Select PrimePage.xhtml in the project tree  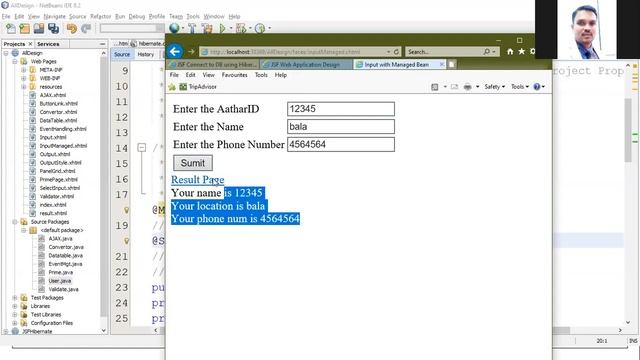pos(58,180)
